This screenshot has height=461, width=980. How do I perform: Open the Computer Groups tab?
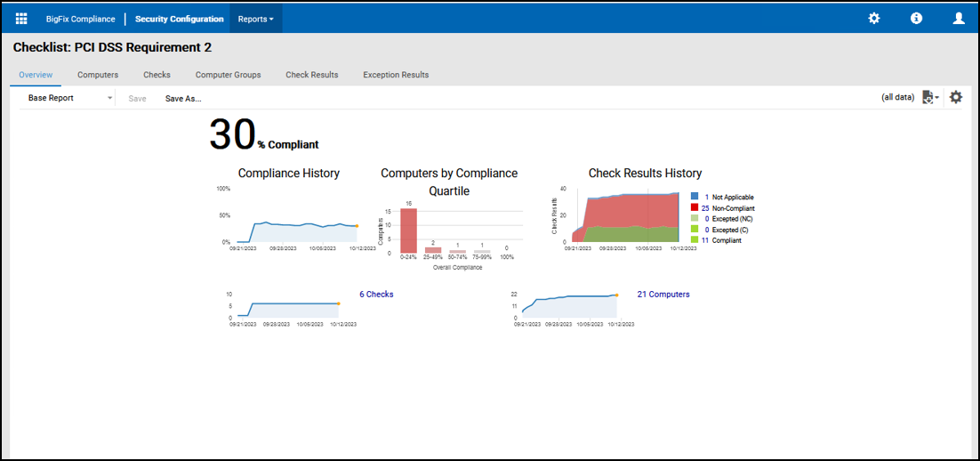pyautogui.click(x=228, y=75)
